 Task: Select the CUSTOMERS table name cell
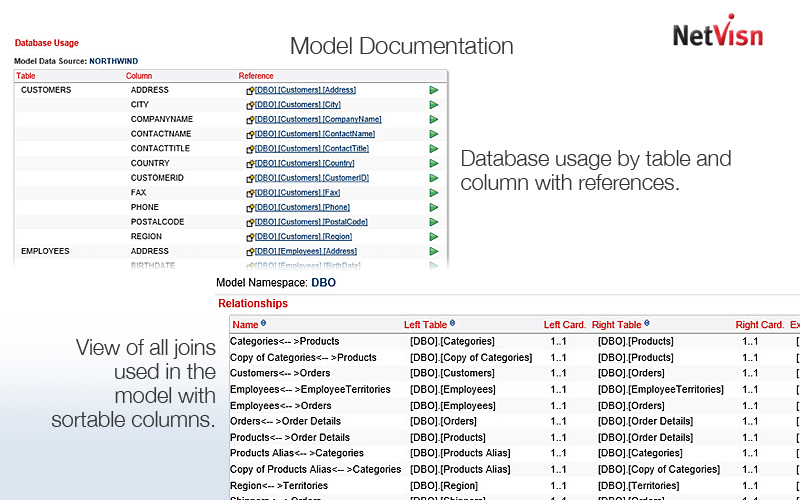coord(46,90)
